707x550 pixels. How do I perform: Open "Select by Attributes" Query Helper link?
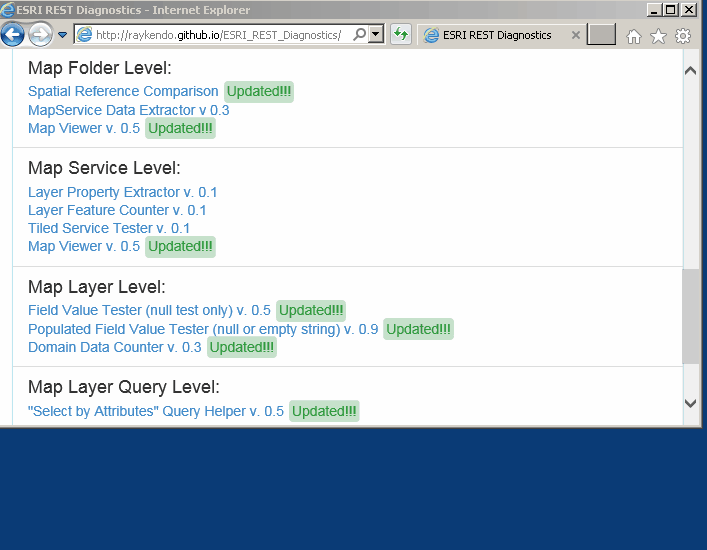pyautogui.click(x=156, y=411)
